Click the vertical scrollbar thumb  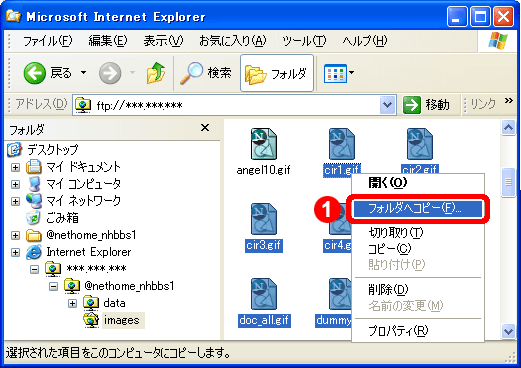point(508,183)
